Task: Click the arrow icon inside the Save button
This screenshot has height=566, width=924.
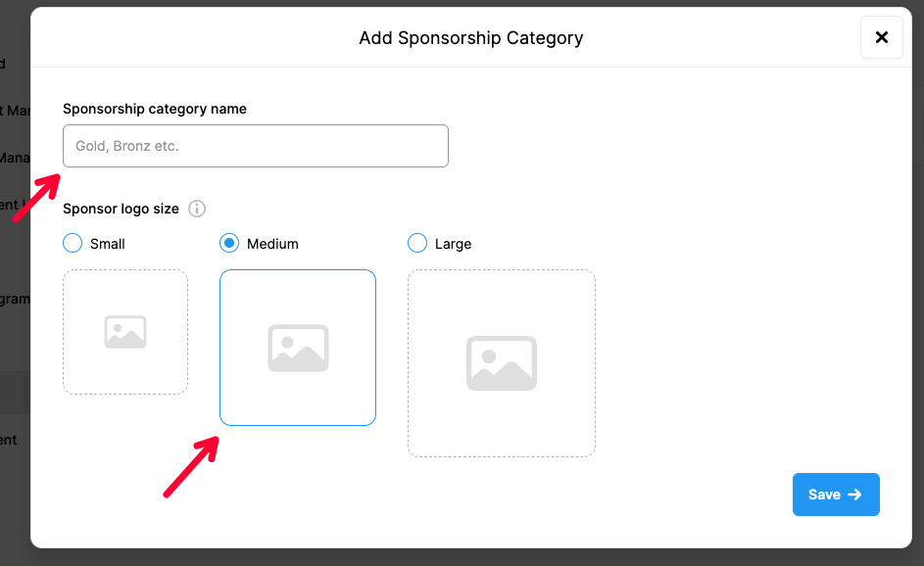Action: point(854,495)
